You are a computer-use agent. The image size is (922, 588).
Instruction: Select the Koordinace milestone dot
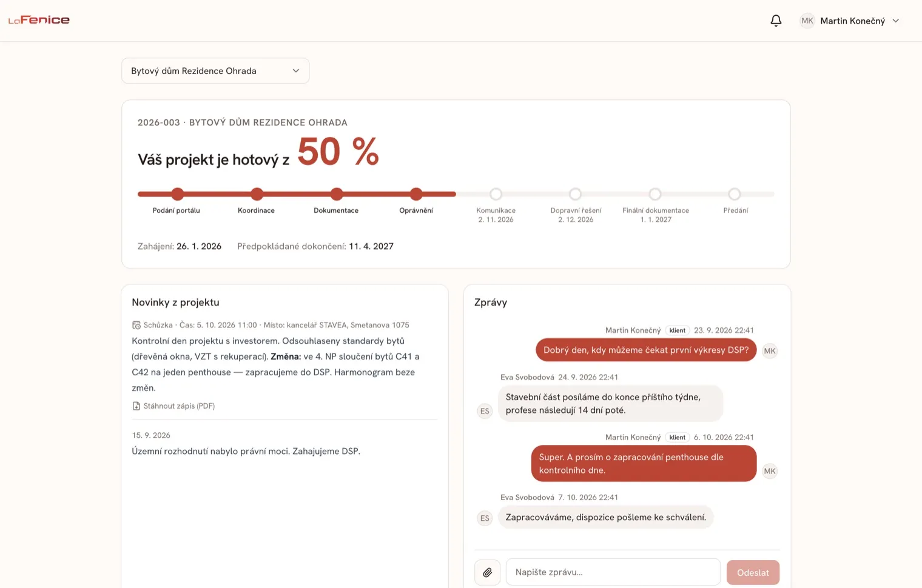[257, 194]
